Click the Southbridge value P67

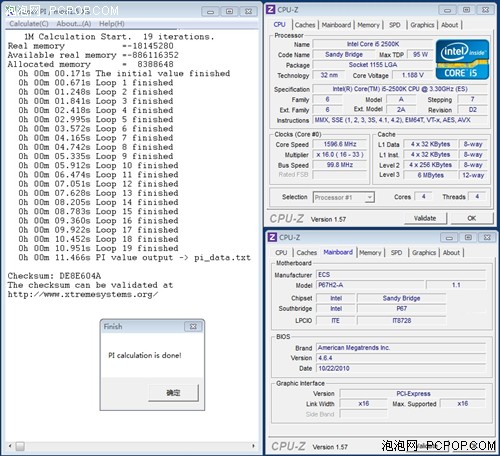pos(402,308)
